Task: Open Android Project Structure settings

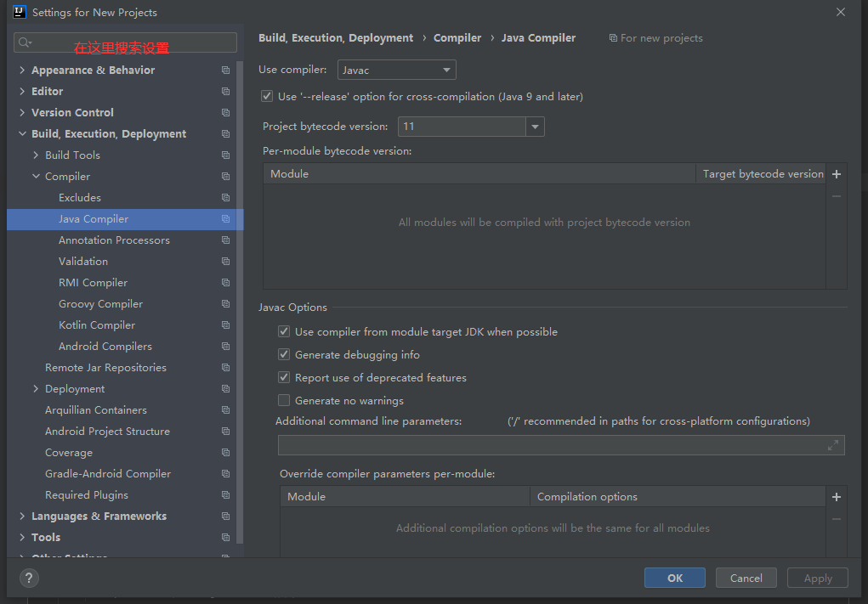Action: (107, 432)
